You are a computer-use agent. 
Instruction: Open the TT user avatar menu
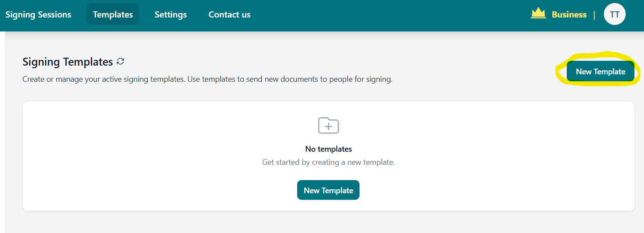pyautogui.click(x=614, y=14)
